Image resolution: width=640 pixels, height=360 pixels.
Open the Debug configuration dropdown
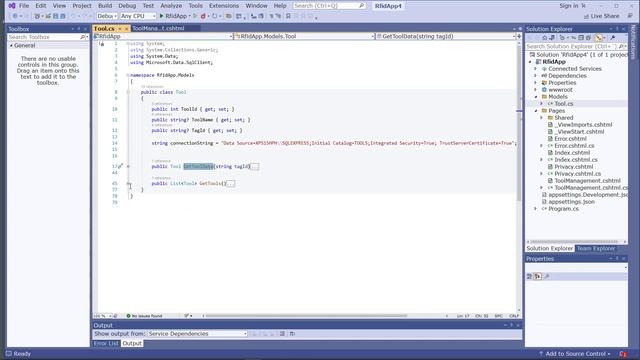pyautogui.click(x=107, y=16)
